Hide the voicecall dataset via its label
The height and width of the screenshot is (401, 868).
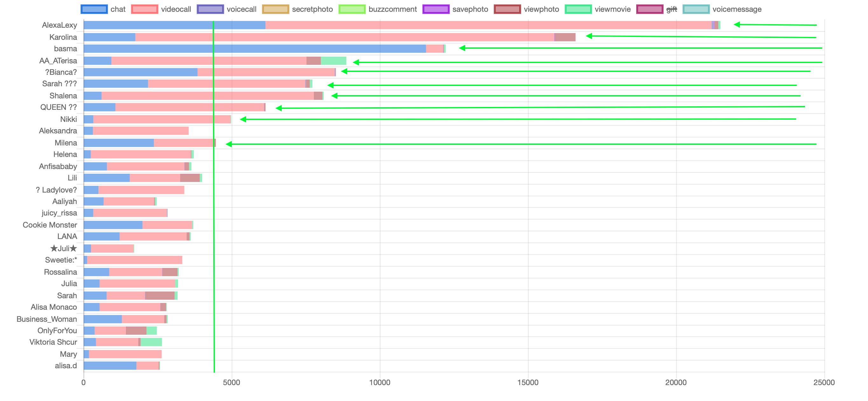click(242, 9)
